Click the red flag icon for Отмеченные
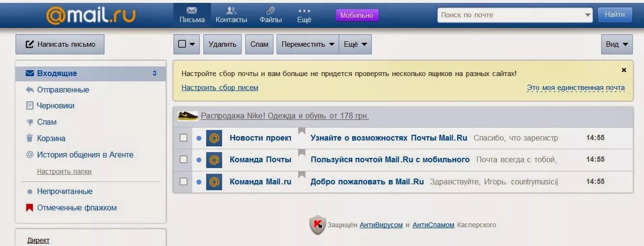The image size is (644, 246). coord(29,208)
